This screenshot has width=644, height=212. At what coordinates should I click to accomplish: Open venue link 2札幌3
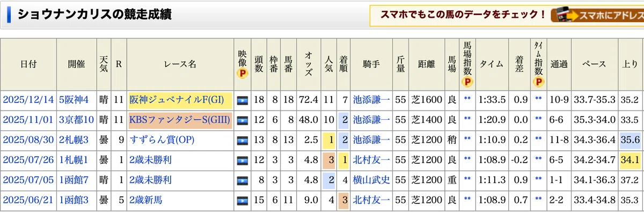[x=74, y=140]
